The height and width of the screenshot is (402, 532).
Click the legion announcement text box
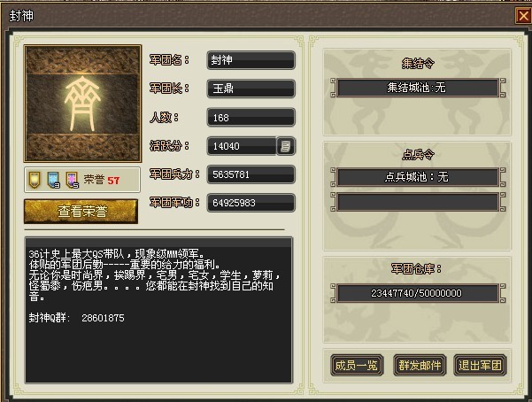158,310
